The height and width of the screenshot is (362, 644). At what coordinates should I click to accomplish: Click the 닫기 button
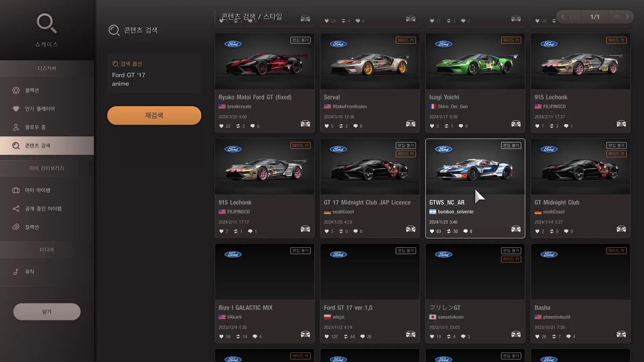click(x=47, y=312)
